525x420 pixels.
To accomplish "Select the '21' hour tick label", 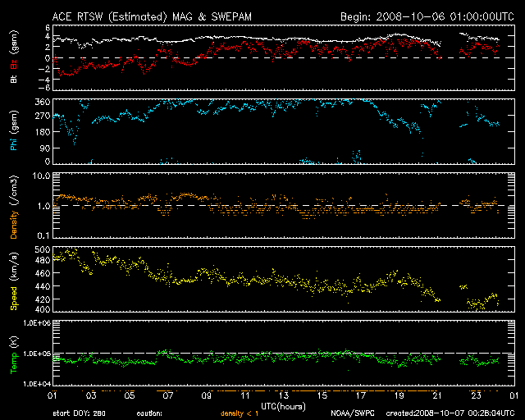I will tap(437, 396).
